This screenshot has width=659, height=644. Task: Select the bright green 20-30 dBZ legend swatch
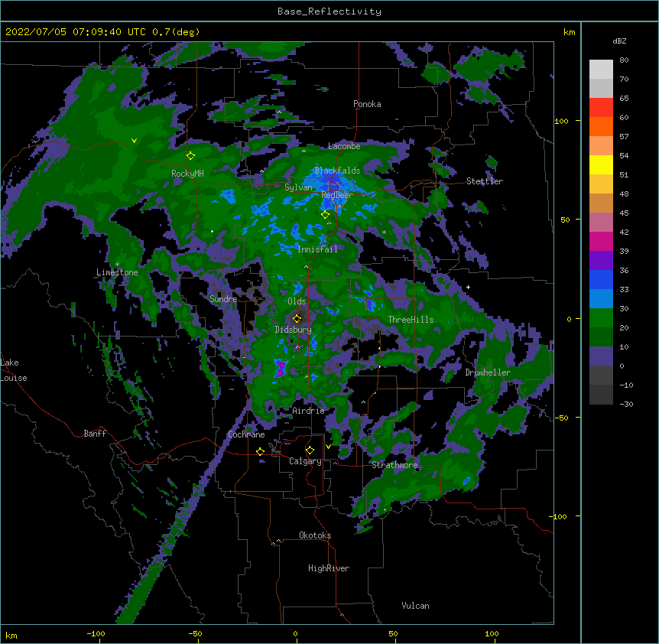(x=601, y=318)
